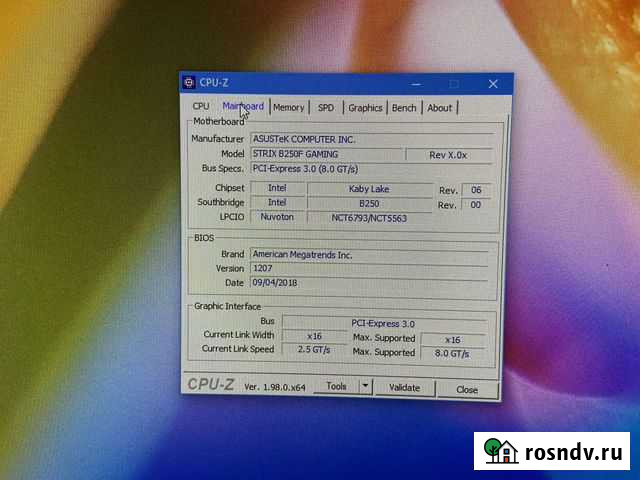Click the Validate button
The height and width of the screenshot is (480, 640).
(x=404, y=387)
